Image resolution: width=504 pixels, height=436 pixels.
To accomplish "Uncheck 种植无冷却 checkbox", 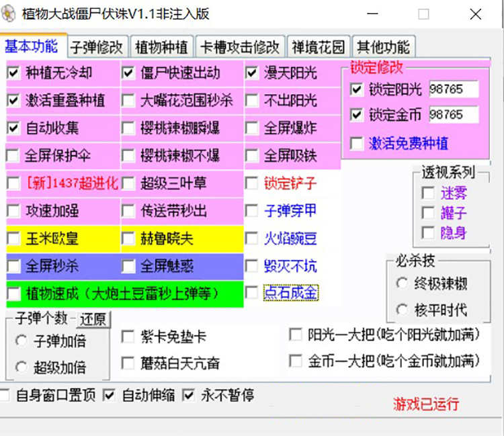I will [x=13, y=73].
